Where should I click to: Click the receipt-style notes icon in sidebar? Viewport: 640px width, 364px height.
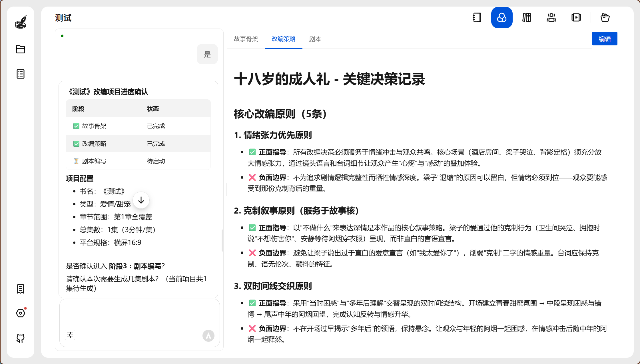(x=21, y=289)
